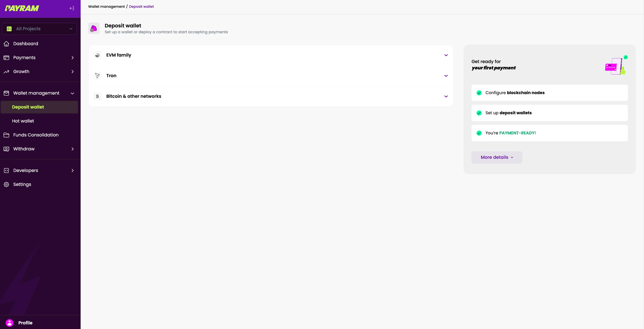This screenshot has width=644, height=329.
Task: Open the Hot wallet page
Action: 23,121
